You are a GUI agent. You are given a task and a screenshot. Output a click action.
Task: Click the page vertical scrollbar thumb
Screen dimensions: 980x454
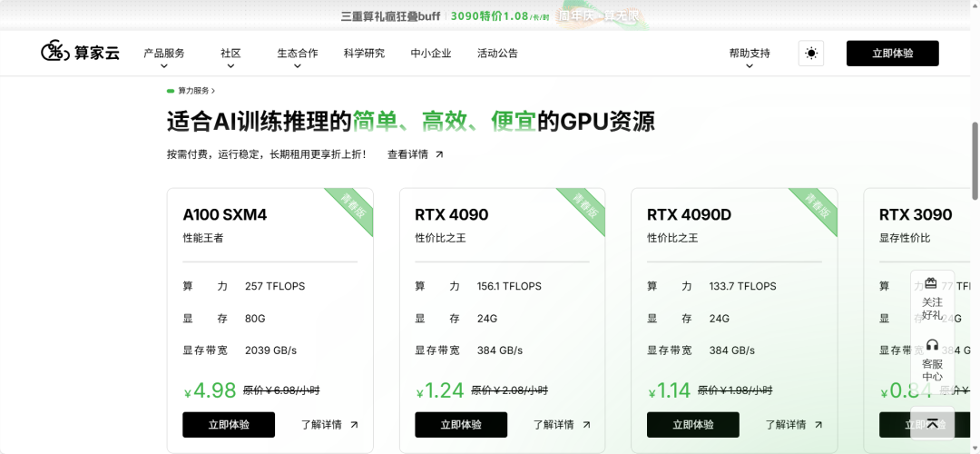point(975,161)
